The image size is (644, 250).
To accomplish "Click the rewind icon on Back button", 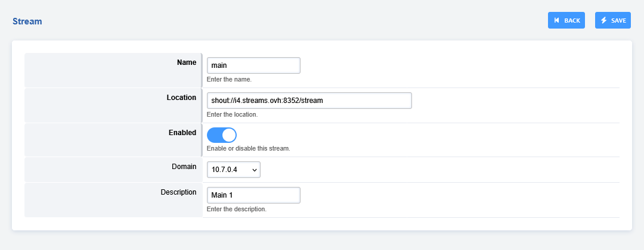I will 556,20.
